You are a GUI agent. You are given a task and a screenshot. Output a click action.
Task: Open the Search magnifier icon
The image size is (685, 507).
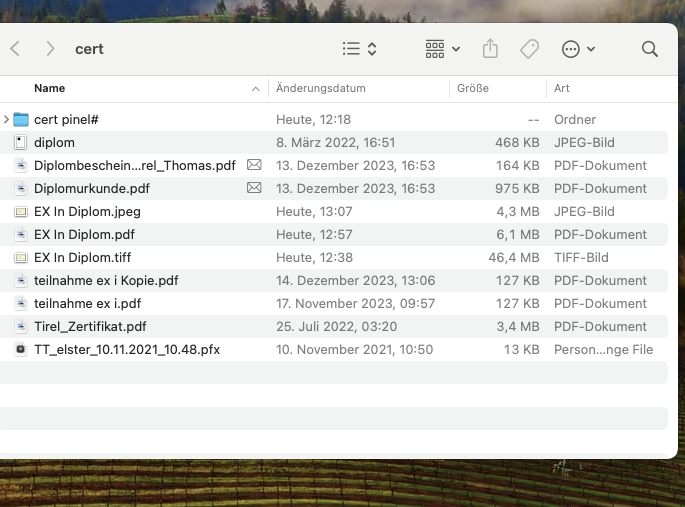tap(649, 49)
